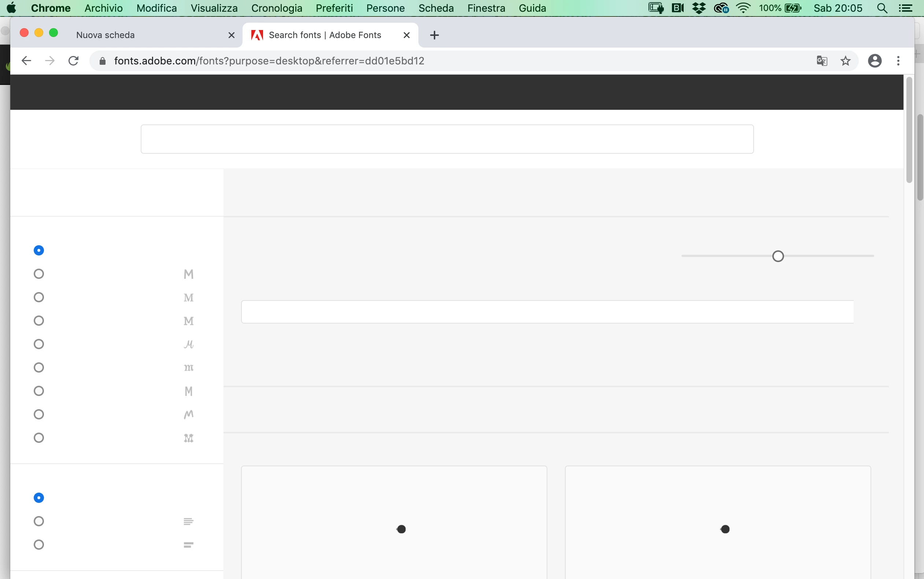924x579 pixels.
Task: Click the blackletter lowercase m classification icon
Action: click(x=189, y=367)
